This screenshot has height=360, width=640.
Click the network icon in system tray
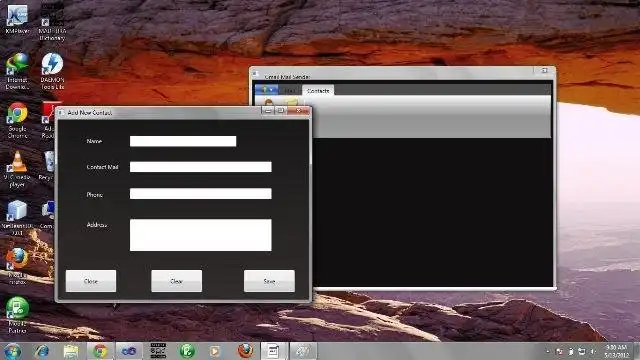coord(582,351)
